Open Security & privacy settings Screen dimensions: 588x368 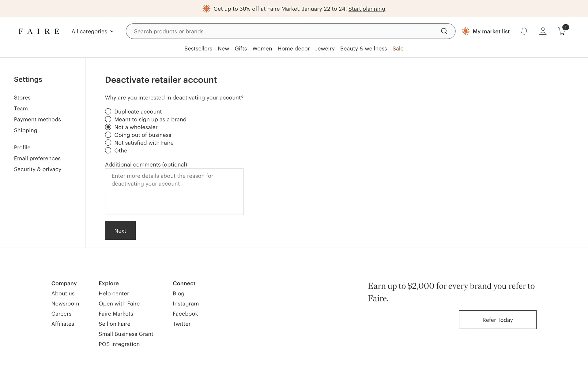[37, 169]
